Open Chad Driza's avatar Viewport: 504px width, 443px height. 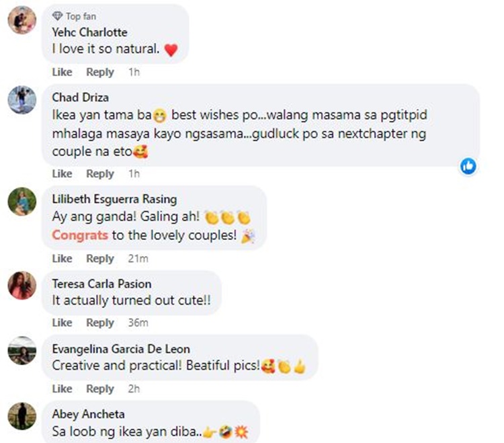point(22,99)
